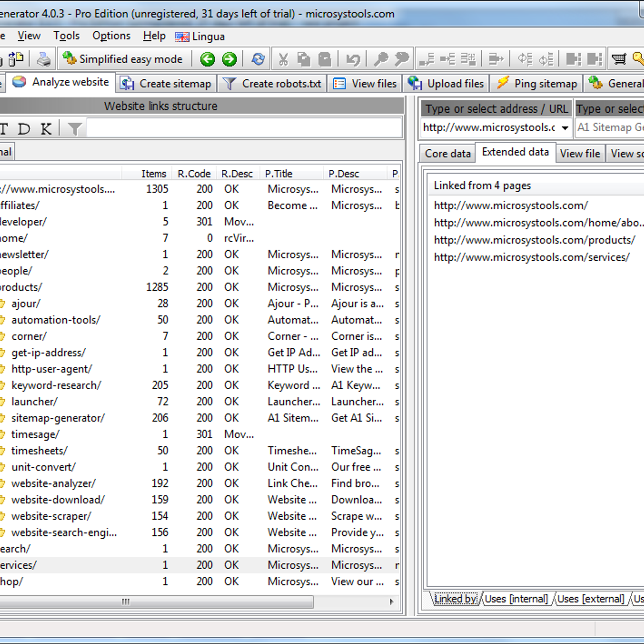The height and width of the screenshot is (644, 644).
Task: Click the print icon in toolbar
Action: click(44, 60)
